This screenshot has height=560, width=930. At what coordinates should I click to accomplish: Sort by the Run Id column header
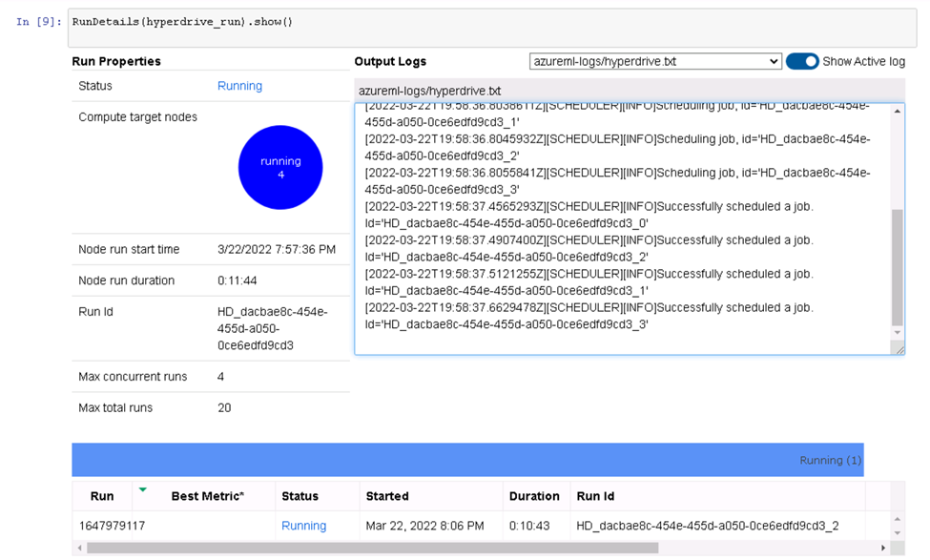(595, 496)
